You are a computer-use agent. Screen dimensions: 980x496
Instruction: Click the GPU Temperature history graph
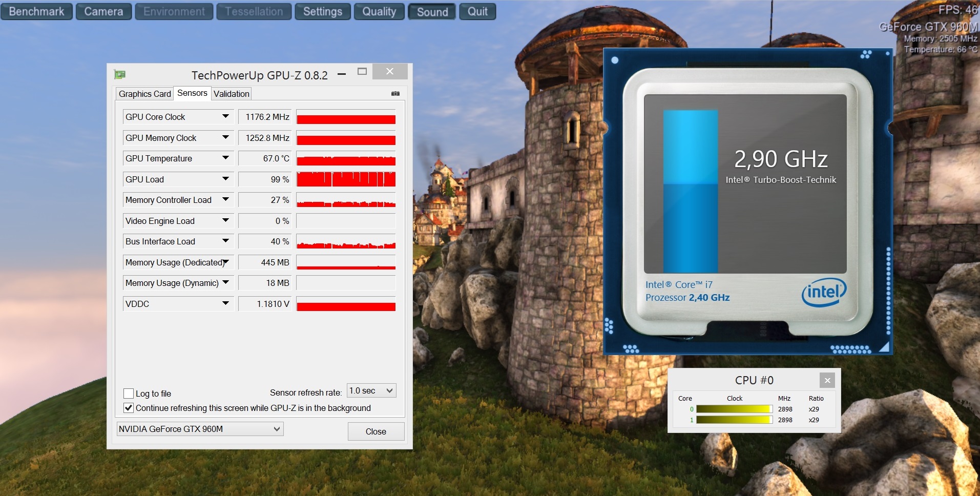tap(346, 158)
